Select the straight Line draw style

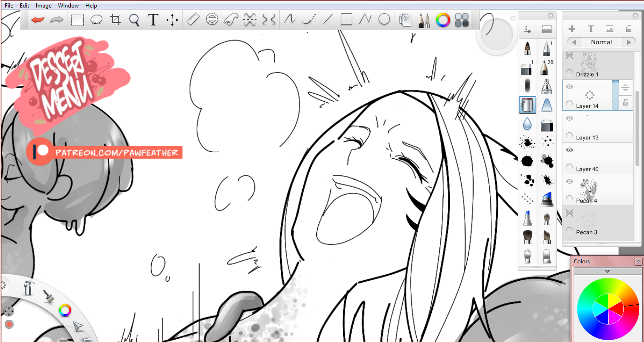click(328, 20)
